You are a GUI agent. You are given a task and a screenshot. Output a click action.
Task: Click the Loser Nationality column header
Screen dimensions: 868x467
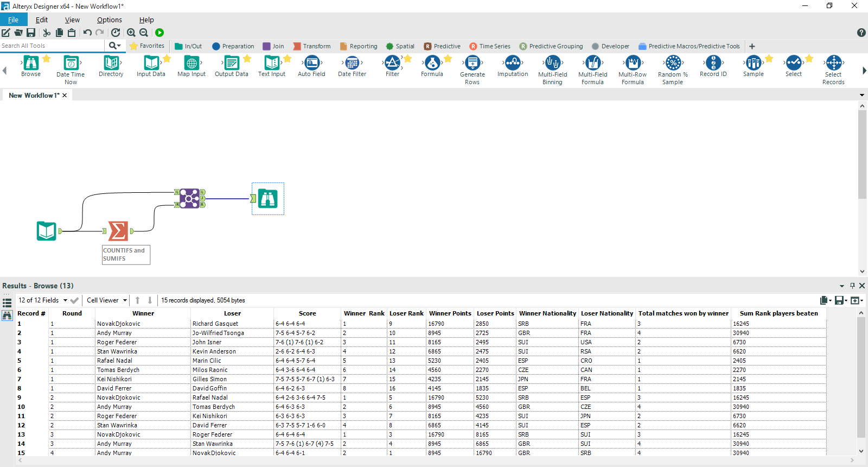coord(607,313)
